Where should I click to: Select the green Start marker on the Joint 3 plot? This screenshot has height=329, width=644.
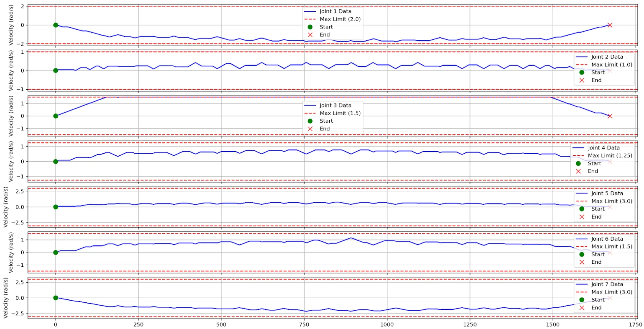point(56,116)
